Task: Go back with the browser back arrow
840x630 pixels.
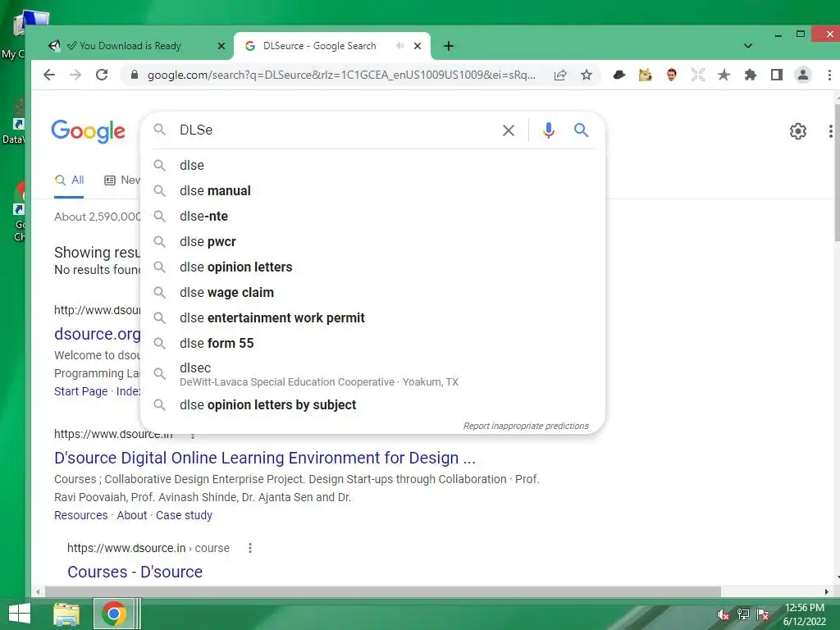Action: pos(49,75)
